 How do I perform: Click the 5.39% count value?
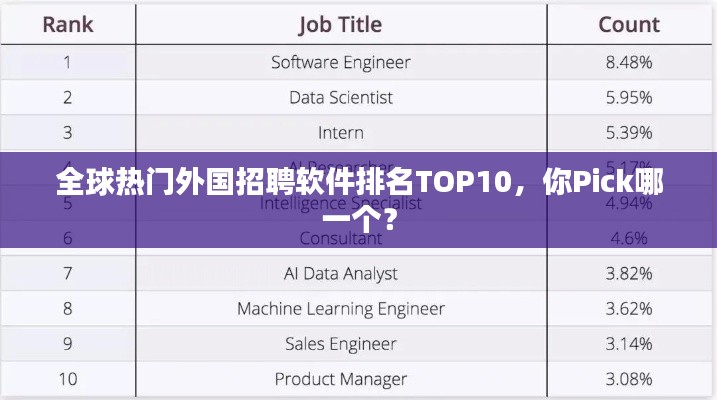(629, 132)
